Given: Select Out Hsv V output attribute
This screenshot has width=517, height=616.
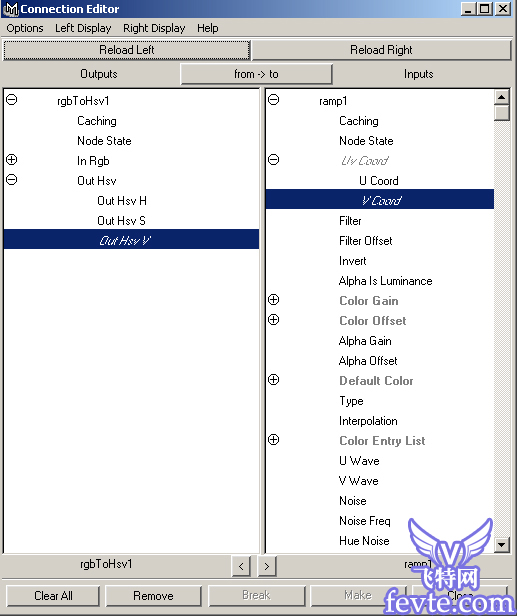Looking at the screenshot, I should point(131,239).
